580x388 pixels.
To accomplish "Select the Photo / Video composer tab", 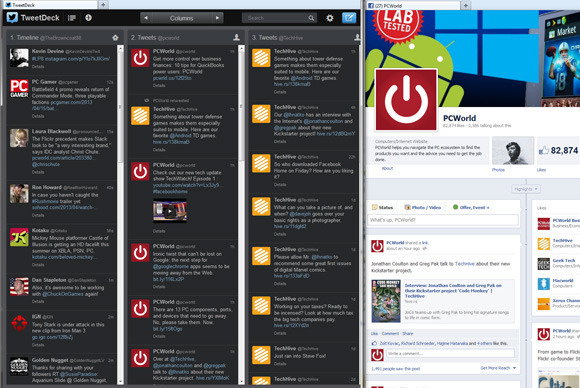I will [x=423, y=208].
